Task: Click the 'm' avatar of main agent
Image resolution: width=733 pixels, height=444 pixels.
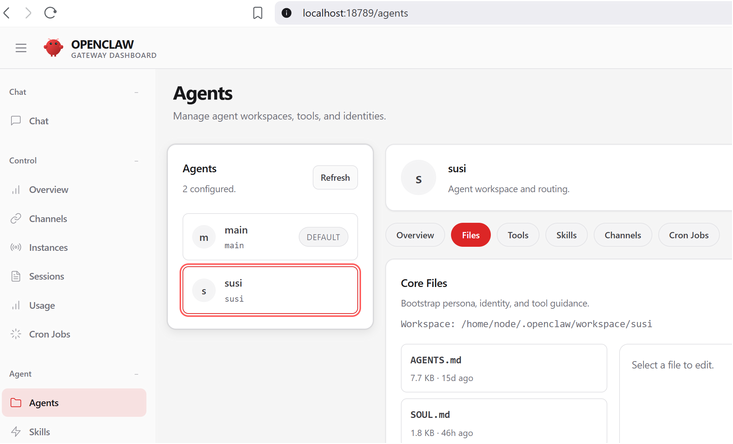Action: [204, 237]
